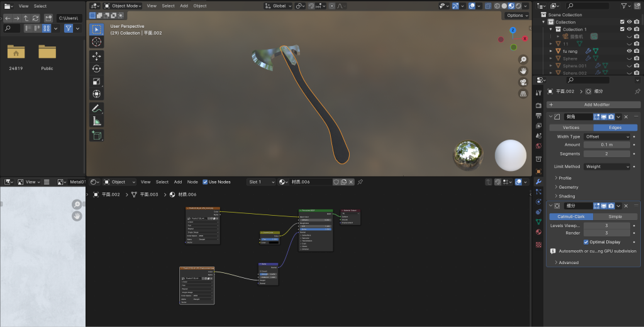Open the file browser View menu
This screenshot has height=327, width=644.
tap(24, 6)
